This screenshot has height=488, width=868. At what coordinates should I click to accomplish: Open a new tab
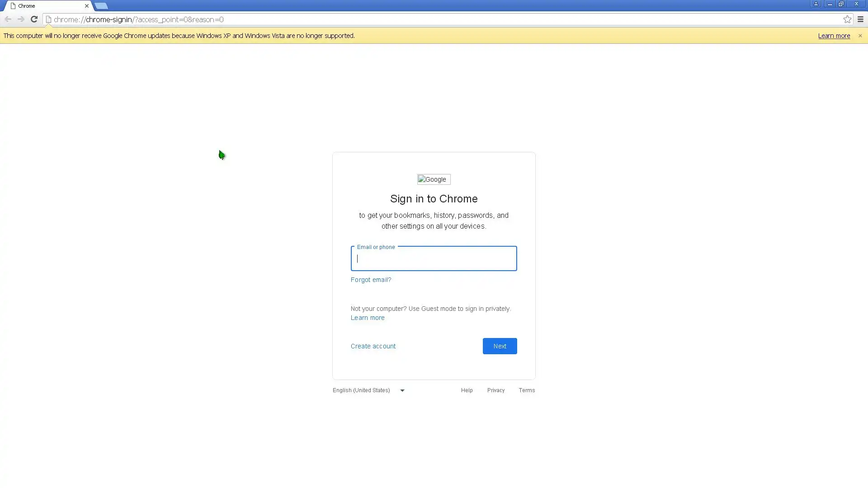(101, 6)
